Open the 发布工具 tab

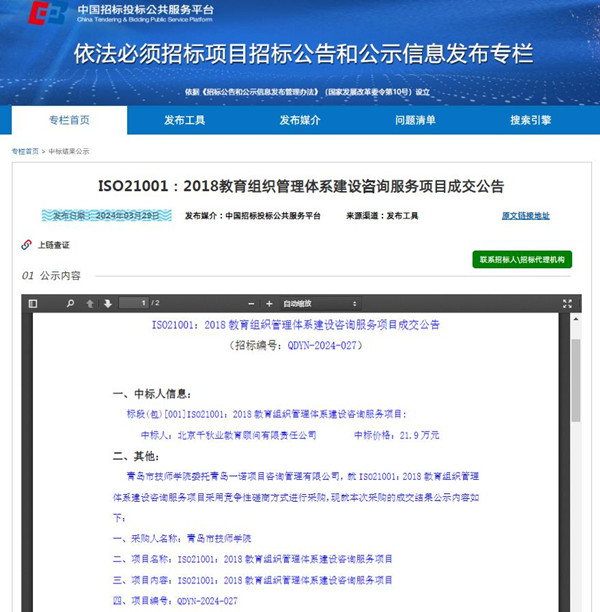185,120
